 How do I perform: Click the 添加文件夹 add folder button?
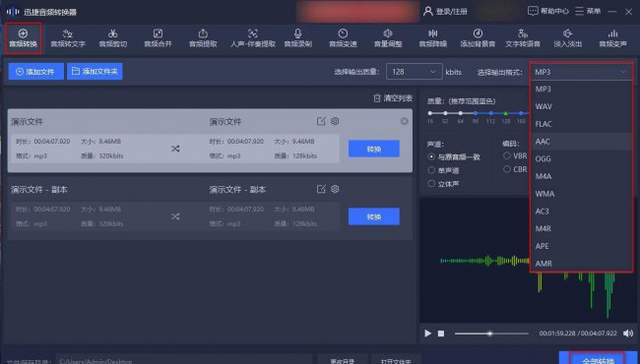[95, 72]
